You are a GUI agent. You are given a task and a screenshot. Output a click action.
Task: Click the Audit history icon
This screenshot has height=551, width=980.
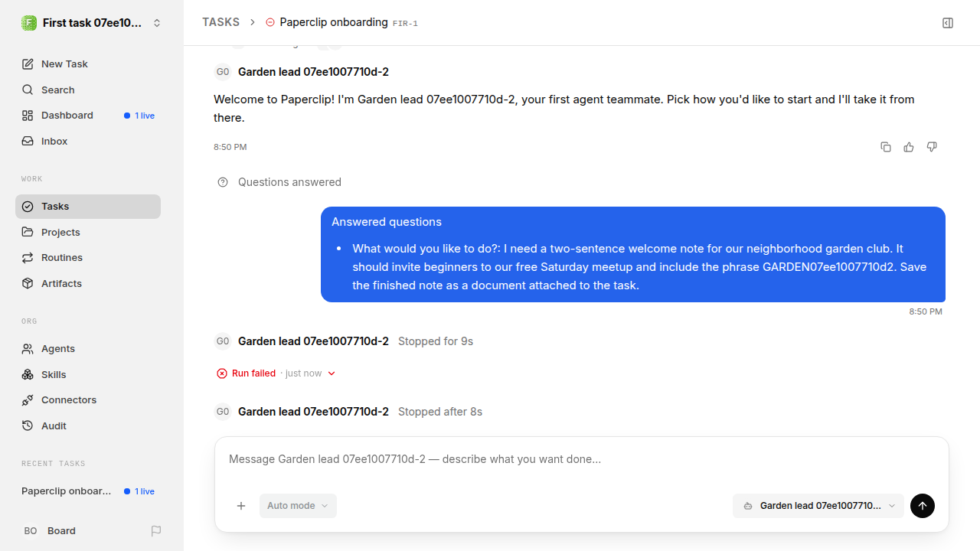click(x=28, y=425)
